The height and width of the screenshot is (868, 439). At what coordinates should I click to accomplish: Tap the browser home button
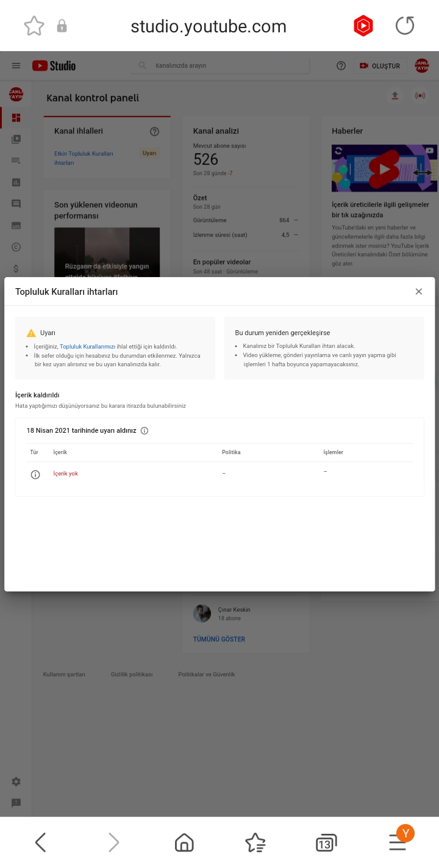pos(184,842)
